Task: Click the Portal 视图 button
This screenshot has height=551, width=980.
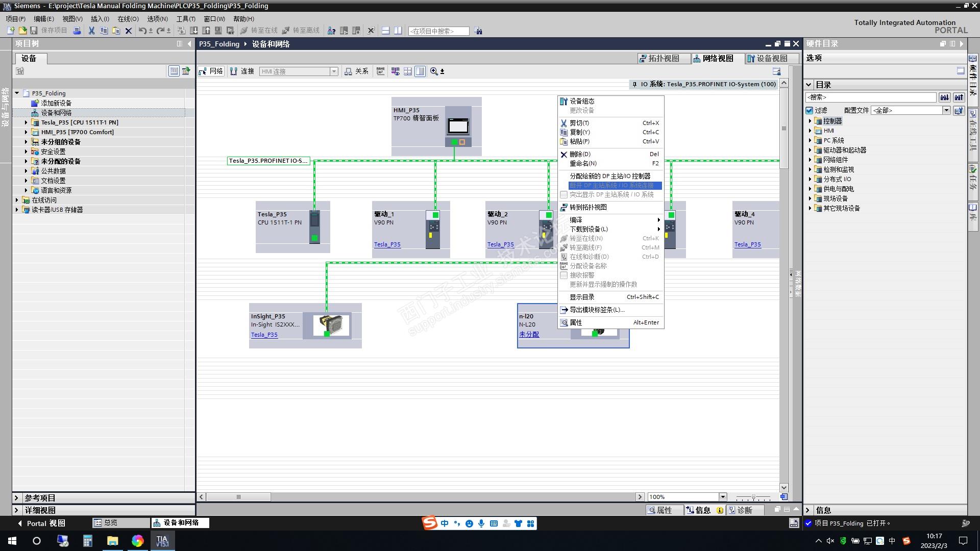Action: click(x=42, y=523)
